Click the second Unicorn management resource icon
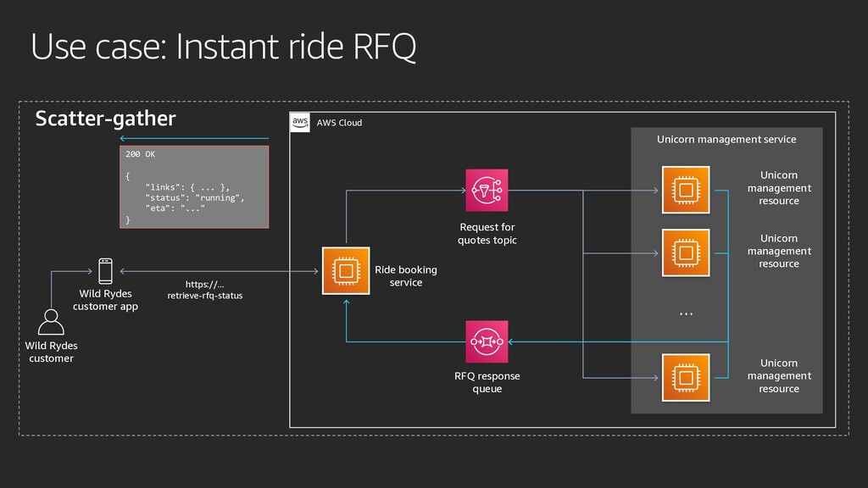Screen dimensions: 868x488 coord(686,252)
